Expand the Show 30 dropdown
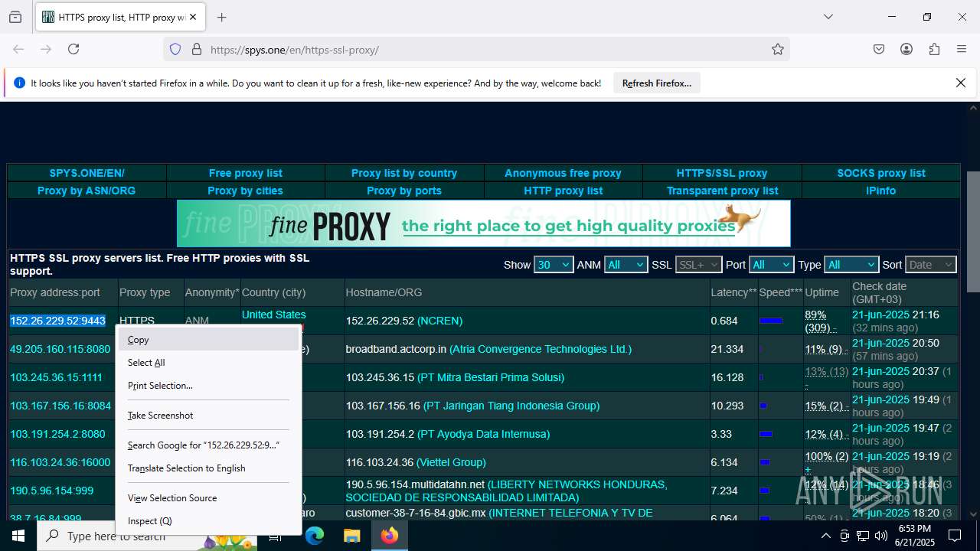980x551 pixels. (x=553, y=265)
